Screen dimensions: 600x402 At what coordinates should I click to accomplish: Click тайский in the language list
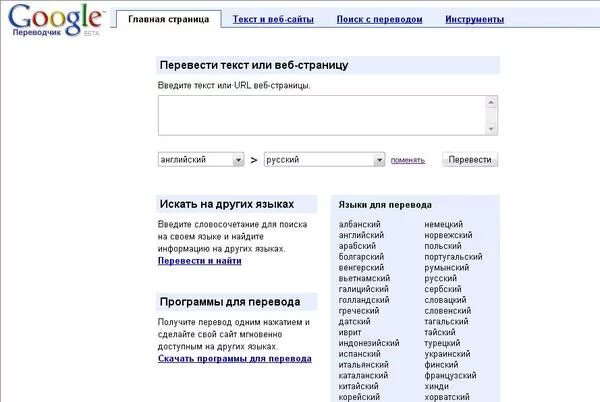pos(440,332)
